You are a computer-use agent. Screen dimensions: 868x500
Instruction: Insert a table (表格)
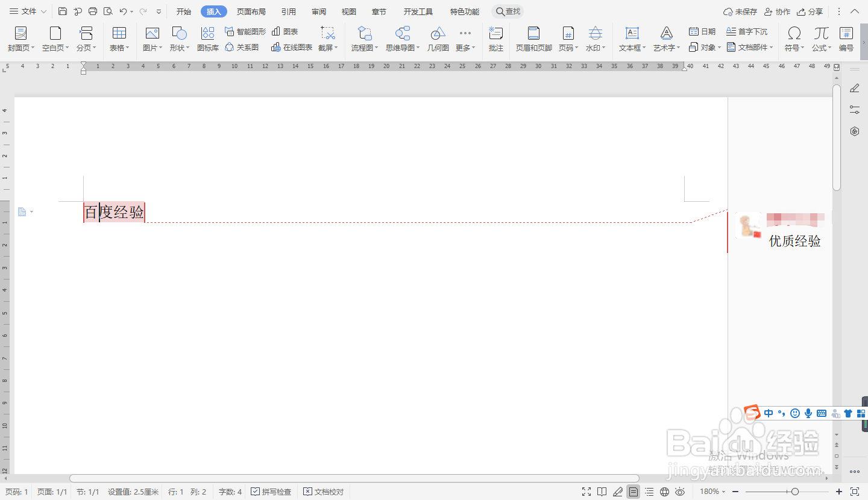pos(119,39)
